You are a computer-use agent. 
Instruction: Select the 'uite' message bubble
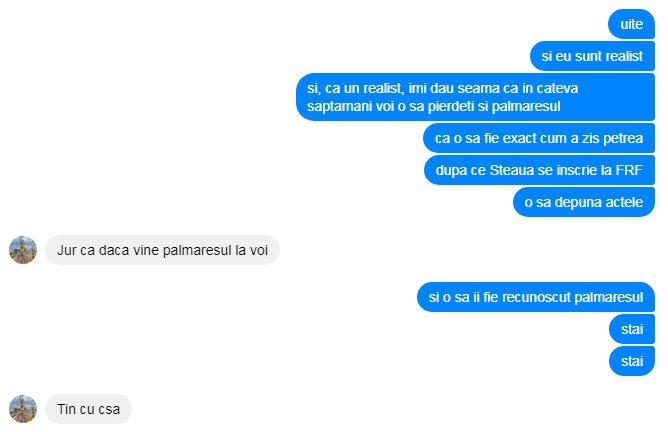(631, 24)
